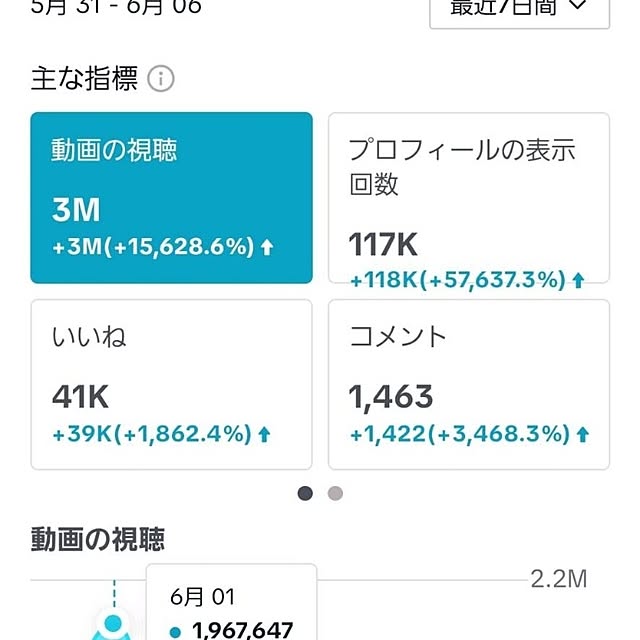Select the プロフィールの表示回数 metric card

[x=469, y=198]
